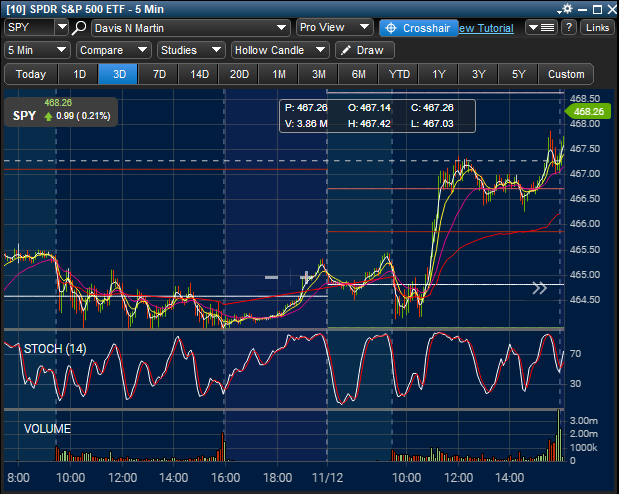Open the View Tutorial link

[486, 28]
